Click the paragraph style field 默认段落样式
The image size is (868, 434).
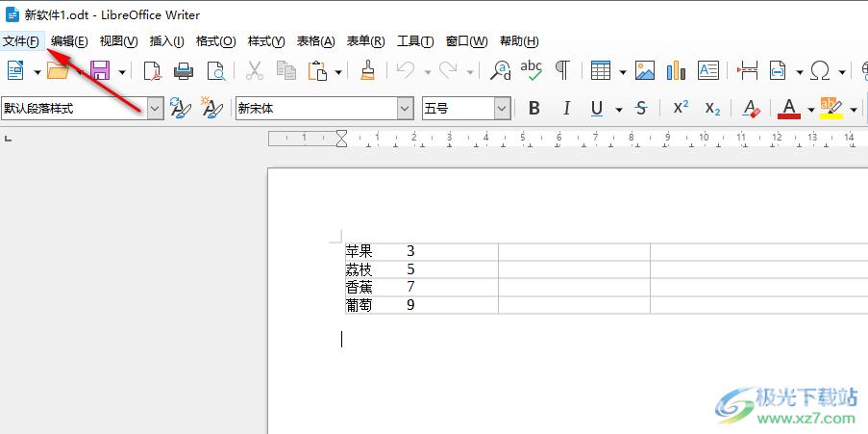pyautogui.click(x=74, y=109)
